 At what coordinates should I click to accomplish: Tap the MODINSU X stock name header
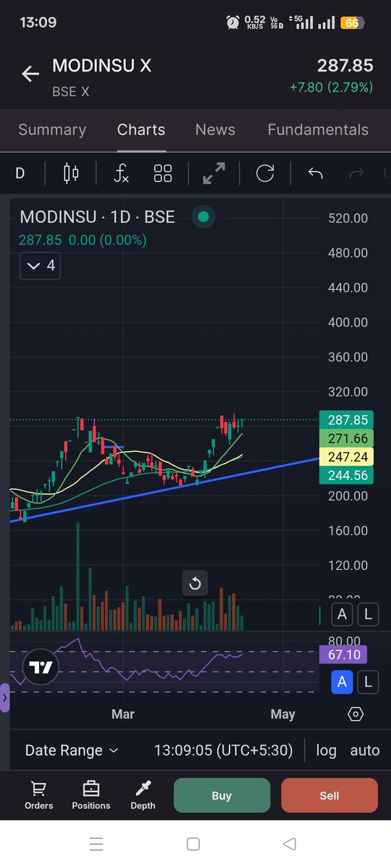click(x=102, y=65)
